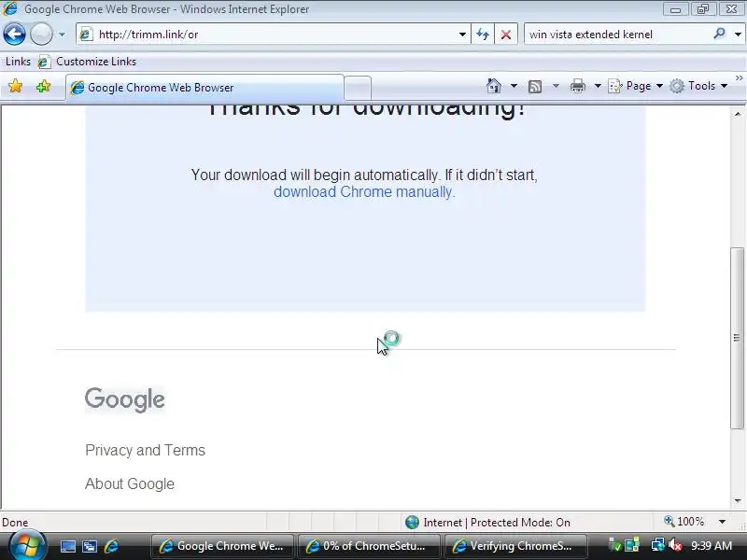
Task: Open the Page menu
Action: [x=636, y=86]
